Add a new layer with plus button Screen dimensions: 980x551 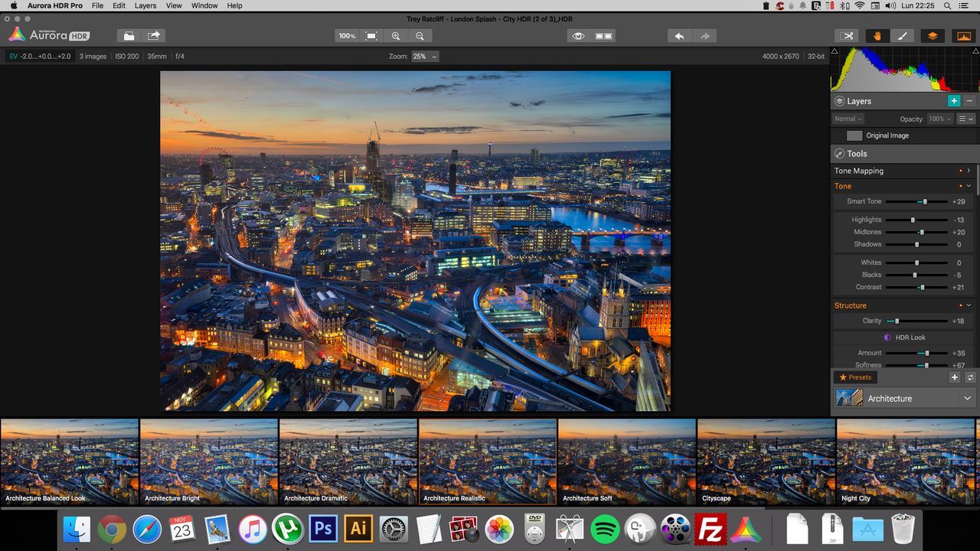[953, 101]
